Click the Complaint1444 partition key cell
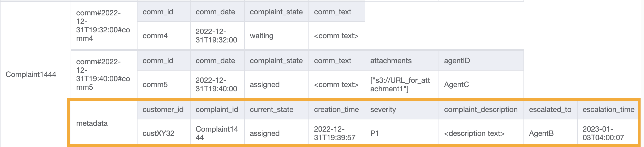Screen dimensions: 644x147 [31, 74]
